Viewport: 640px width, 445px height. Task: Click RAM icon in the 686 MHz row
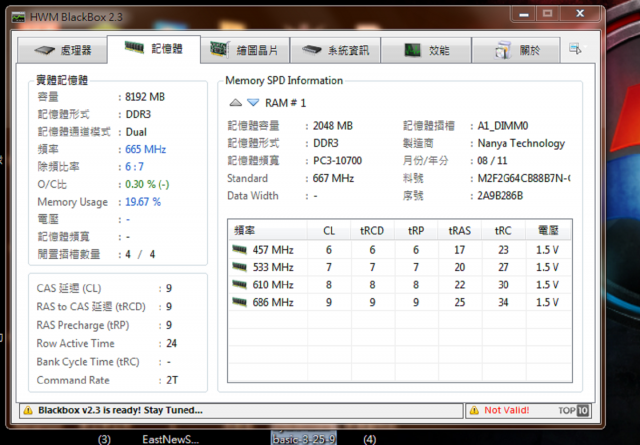239,302
